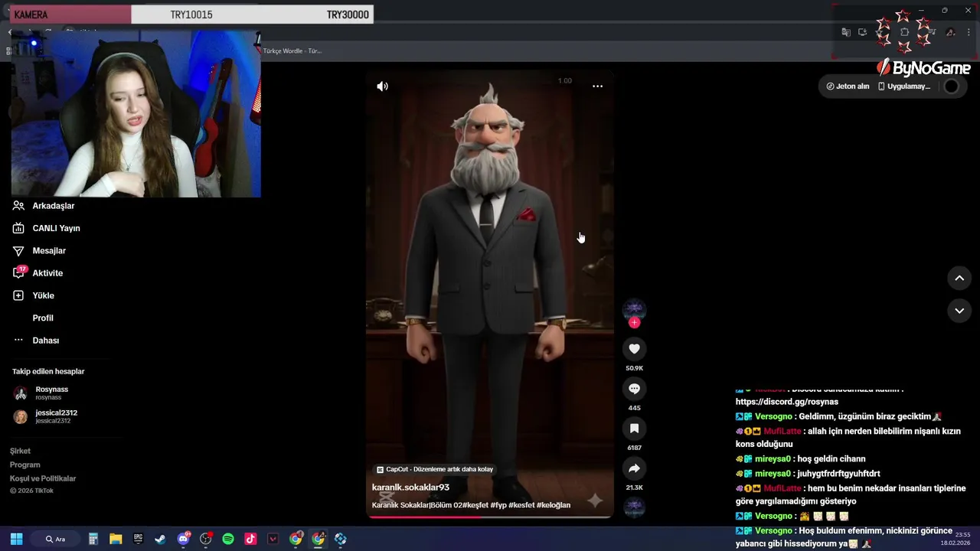Viewport: 980px width, 551px height.
Task: Open the Chrome three-dot menu
Action: click(969, 32)
